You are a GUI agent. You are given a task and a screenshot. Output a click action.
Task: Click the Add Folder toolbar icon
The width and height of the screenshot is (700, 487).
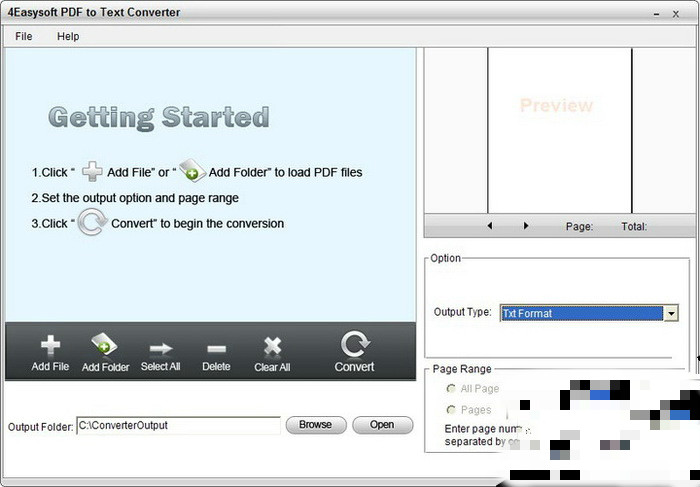104,344
